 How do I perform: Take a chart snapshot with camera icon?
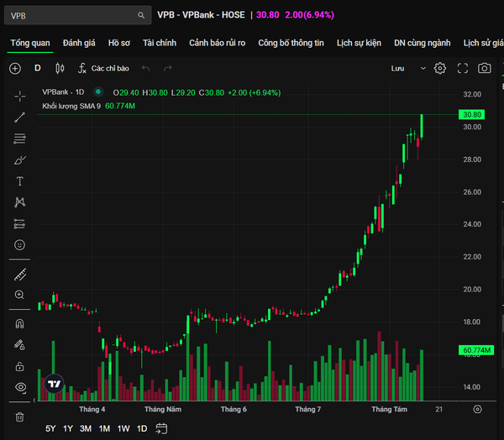[485, 68]
